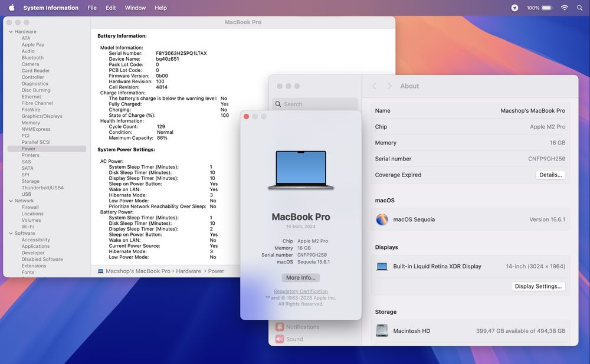This screenshot has width=590, height=364.
Task: Open Display Settings...
Action: click(x=538, y=286)
